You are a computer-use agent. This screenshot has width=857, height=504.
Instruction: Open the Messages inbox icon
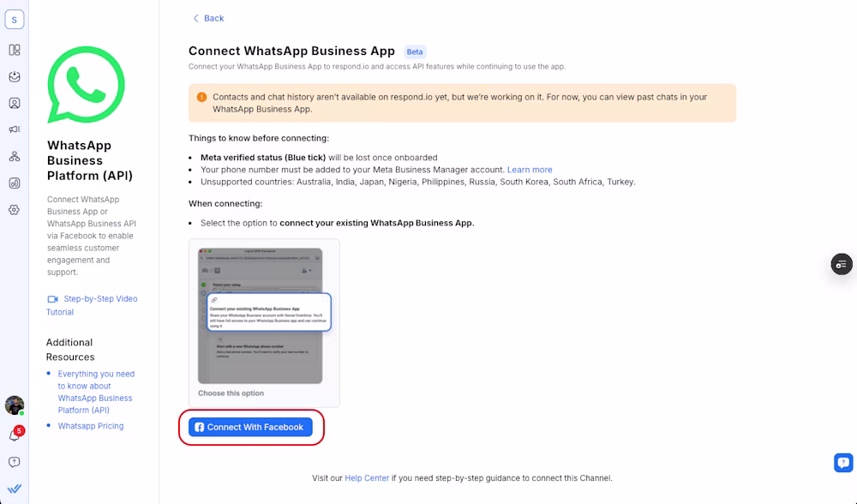click(x=15, y=76)
